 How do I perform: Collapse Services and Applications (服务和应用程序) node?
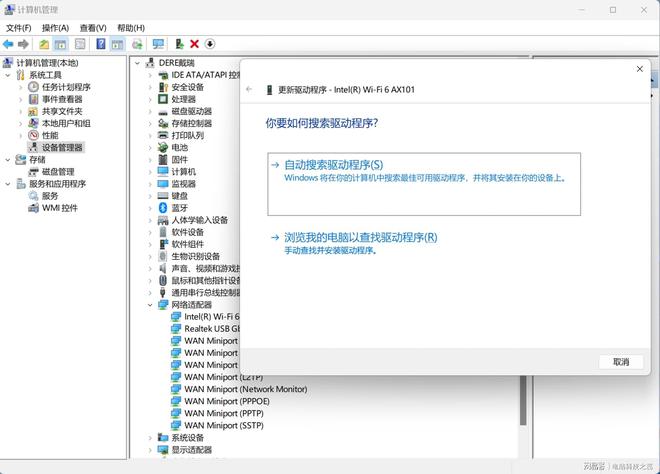[8, 184]
